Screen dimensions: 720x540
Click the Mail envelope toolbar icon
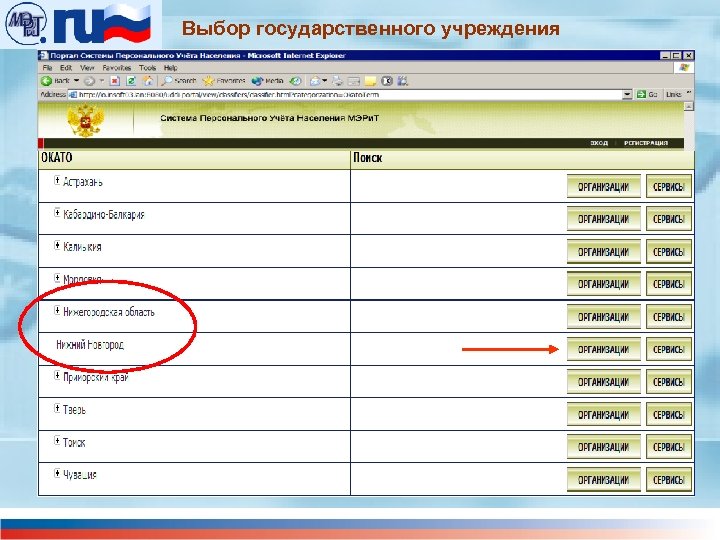(x=315, y=81)
